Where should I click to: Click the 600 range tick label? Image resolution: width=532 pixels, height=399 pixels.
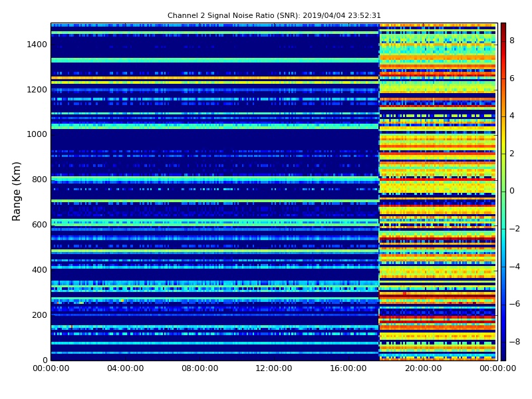(39, 225)
